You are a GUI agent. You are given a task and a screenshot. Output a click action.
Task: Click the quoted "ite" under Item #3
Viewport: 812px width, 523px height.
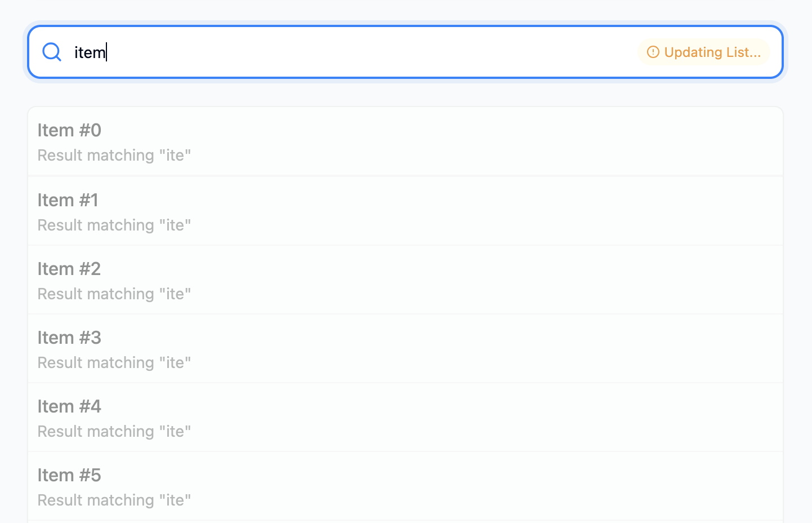pos(175,363)
